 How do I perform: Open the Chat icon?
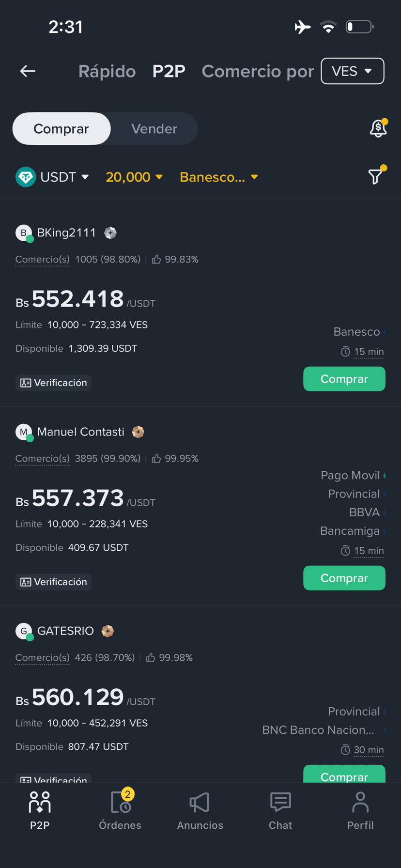click(280, 811)
